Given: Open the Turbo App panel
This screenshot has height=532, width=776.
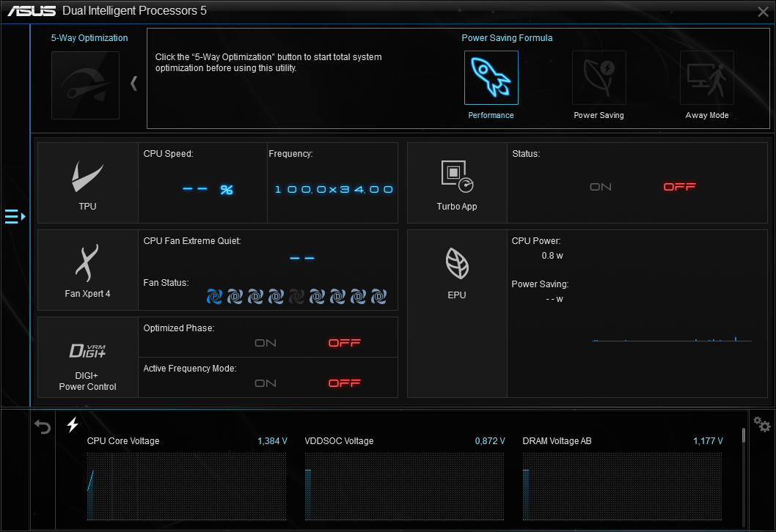Looking at the screenshot, I should (457, 182).
